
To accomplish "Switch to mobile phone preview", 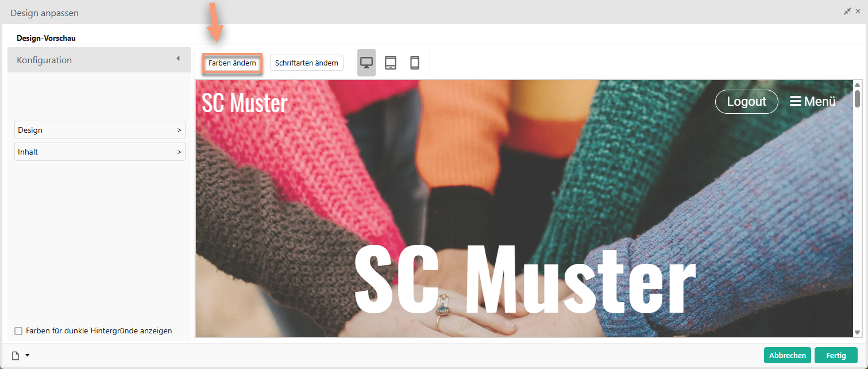I will [415, 63].
